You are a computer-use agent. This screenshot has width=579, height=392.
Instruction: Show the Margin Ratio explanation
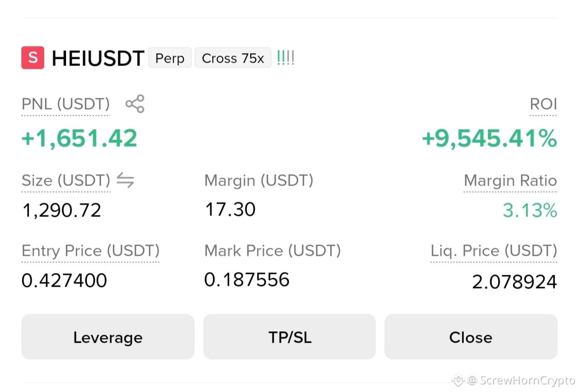[x=510, y=180]
